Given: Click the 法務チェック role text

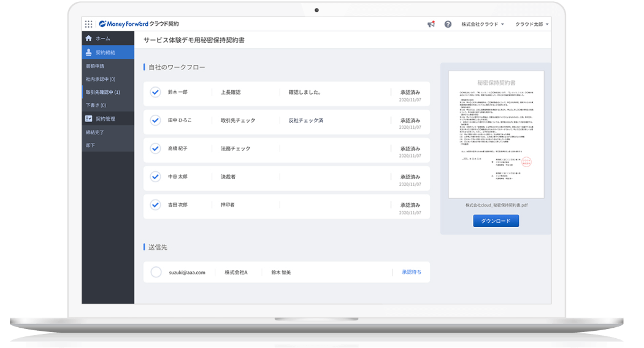Looking at the screenshot, I should point(236,149).
